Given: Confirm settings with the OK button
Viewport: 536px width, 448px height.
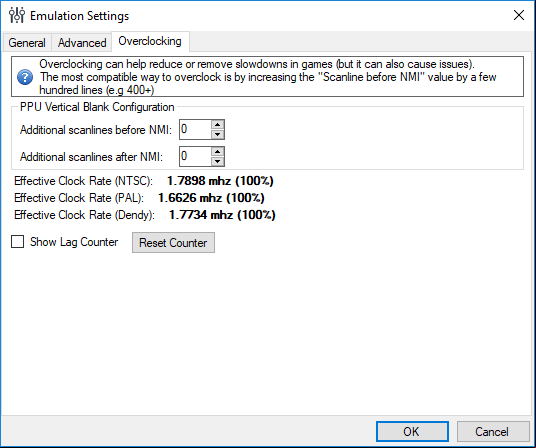Looking at the screenshot, I should [x=412, y=432].
